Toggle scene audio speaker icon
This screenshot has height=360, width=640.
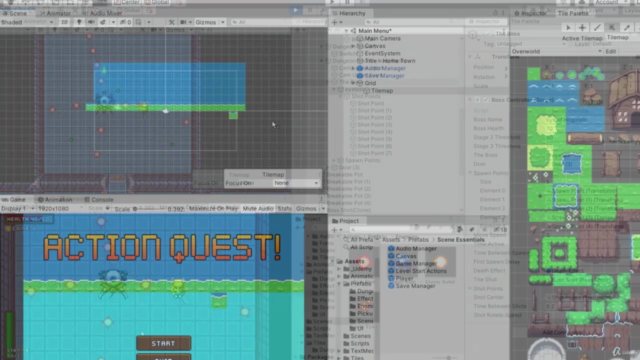pyautogui.click(x=91, y=22)
